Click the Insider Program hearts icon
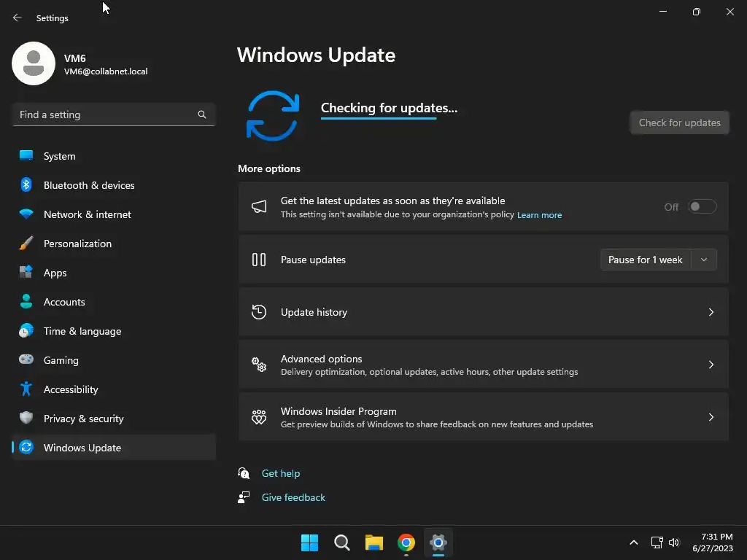The image size is (747, 560). pyautogui.click(x=259, y=417)
